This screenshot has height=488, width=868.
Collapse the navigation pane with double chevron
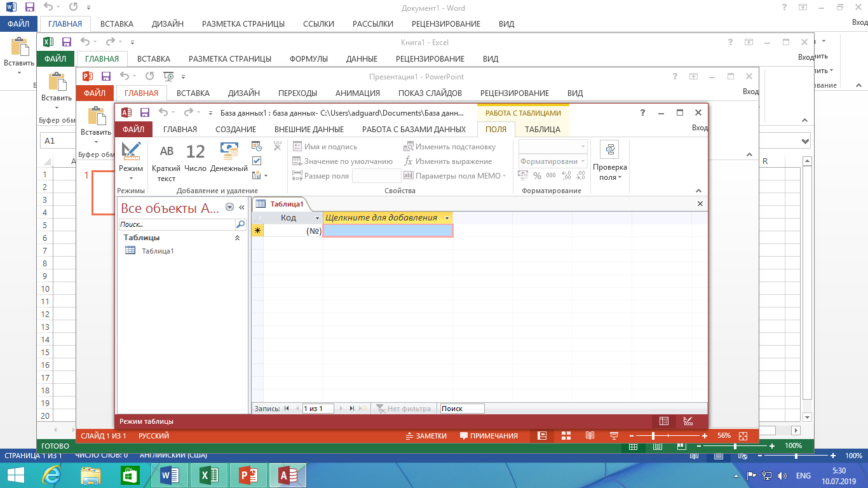(241, 207)
